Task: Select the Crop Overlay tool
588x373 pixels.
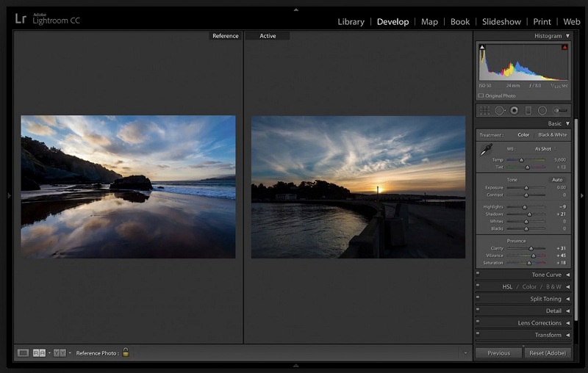Action: click(x=484, y=110)
